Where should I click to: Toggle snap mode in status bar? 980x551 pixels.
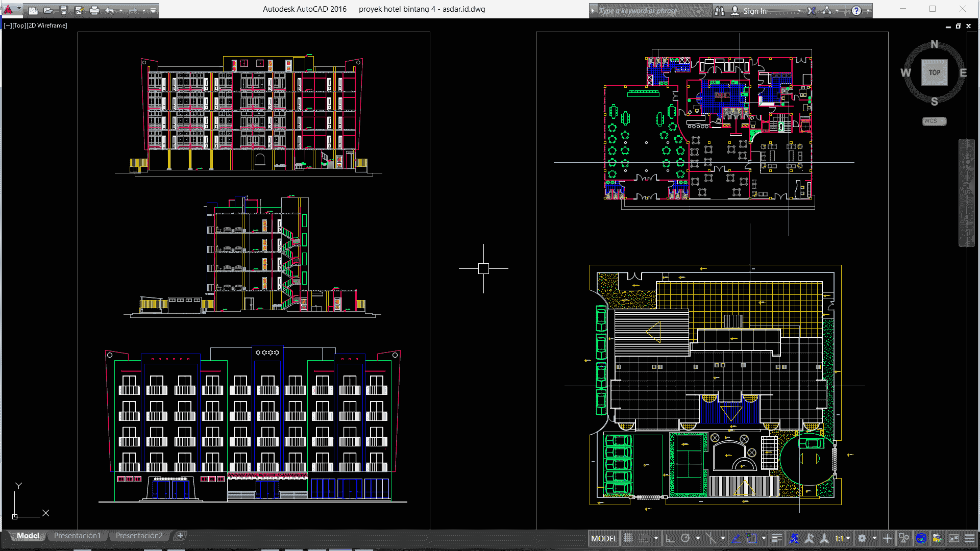coord(644,538)
